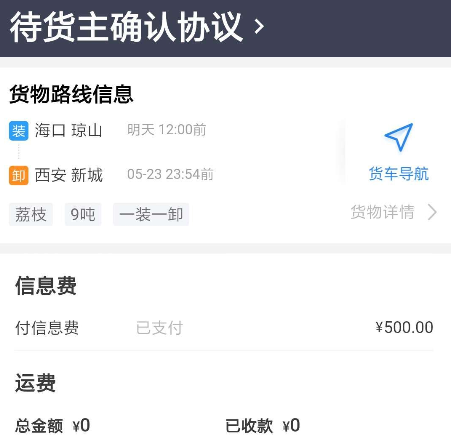The height and width of the screenshot is (444, 451).
Task: Tap the orange 卸 unloading point icon
Action: click(19, 175)
